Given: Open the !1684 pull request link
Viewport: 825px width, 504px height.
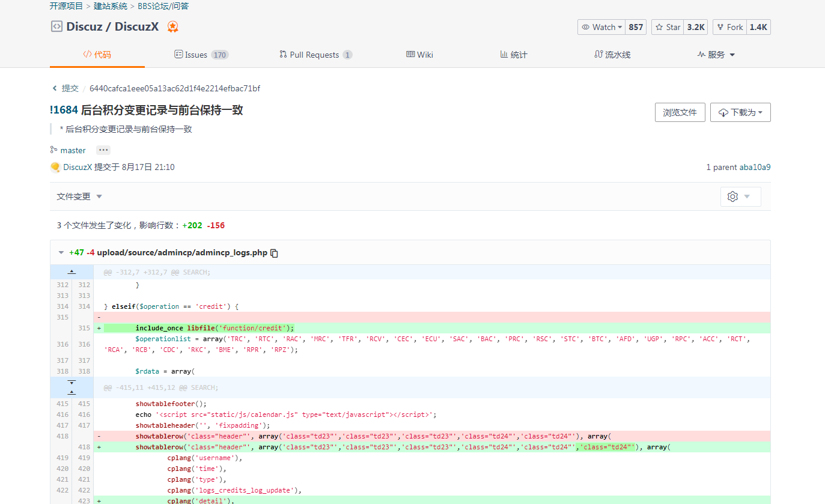Looking at the screenshot, I should pyautogui.click(x=64, y=110).
